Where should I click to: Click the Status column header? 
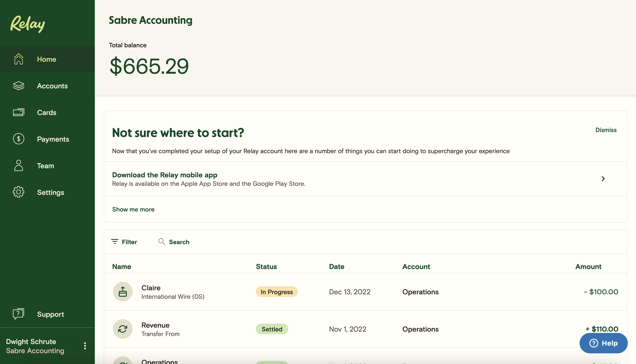(x=266, y=267)
